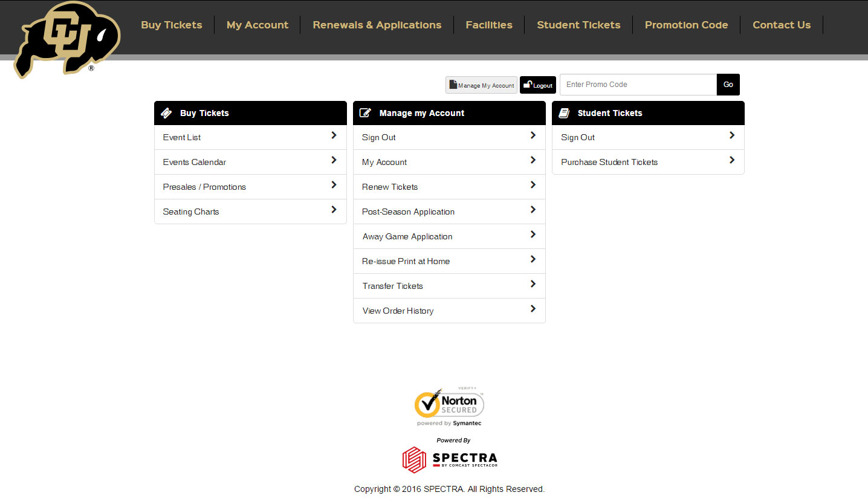Open Transfer Tickets link
This screenshot has height=501, width=868.
pyautogui.click(x=392, y=286)
